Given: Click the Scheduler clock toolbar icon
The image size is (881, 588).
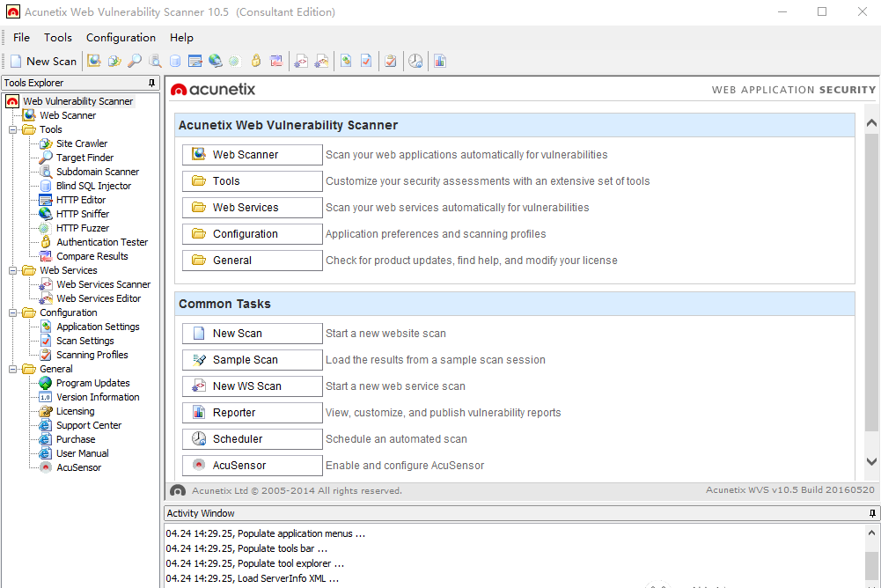Looking at the screenshot, I should click(415, 61).
